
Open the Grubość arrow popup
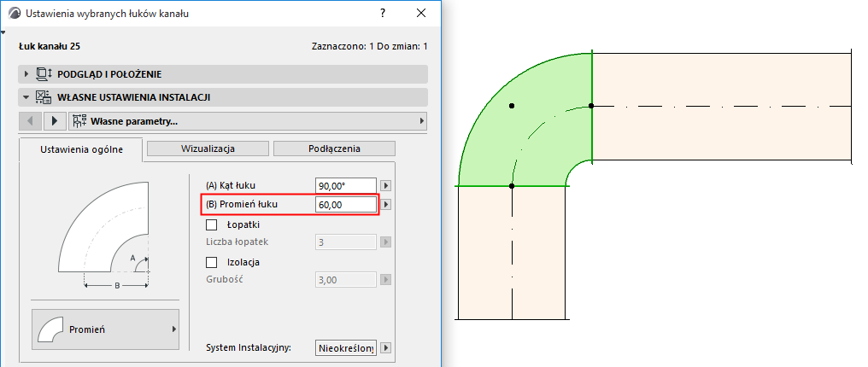[x=386, y=280]
